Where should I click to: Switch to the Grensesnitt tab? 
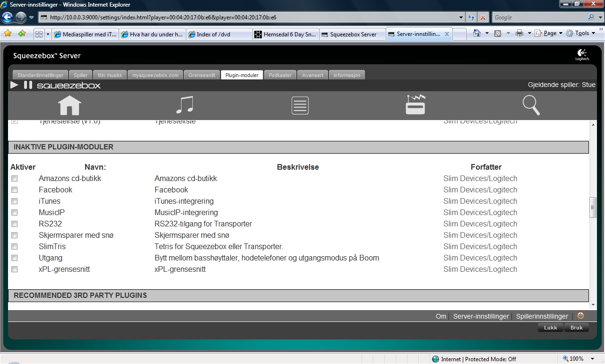tap(202, 75)
